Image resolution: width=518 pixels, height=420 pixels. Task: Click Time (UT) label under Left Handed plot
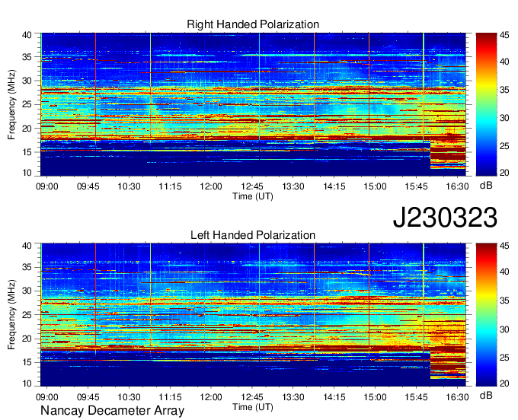click(x=253, y=407)
